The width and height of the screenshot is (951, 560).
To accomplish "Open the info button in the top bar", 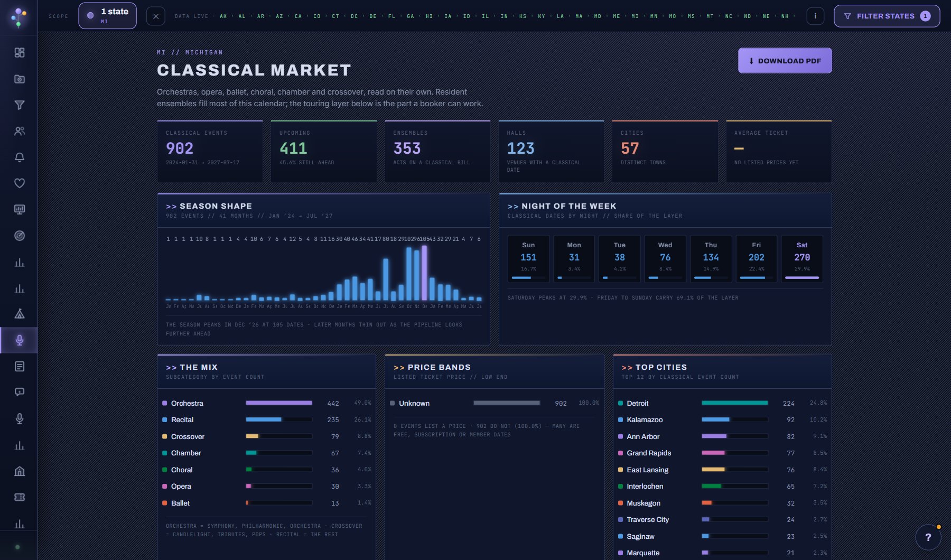I will [x=815, y=16].
